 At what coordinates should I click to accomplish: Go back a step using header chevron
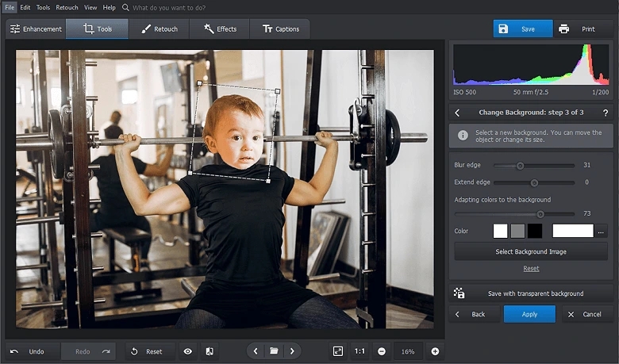[x=457, y=113]
